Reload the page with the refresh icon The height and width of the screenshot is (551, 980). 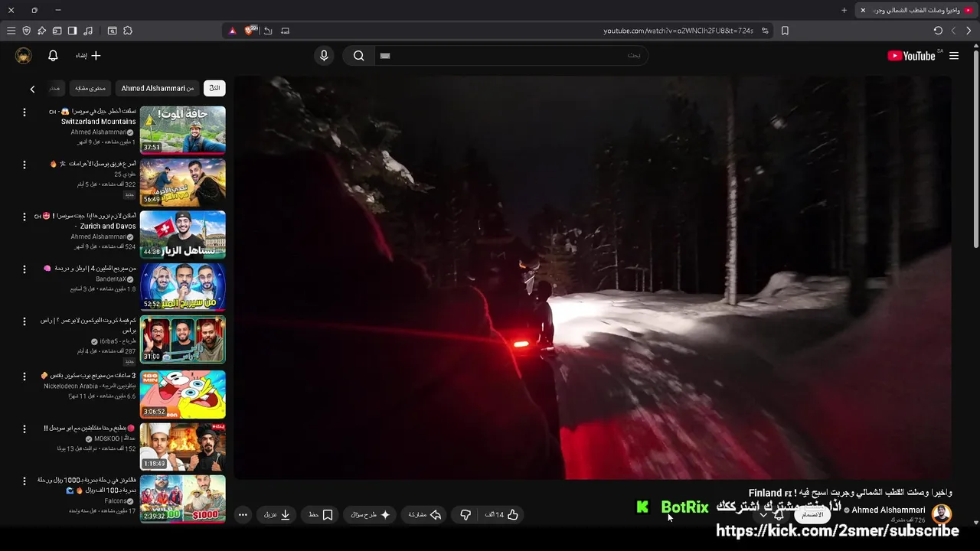click(x=938, y=31)
